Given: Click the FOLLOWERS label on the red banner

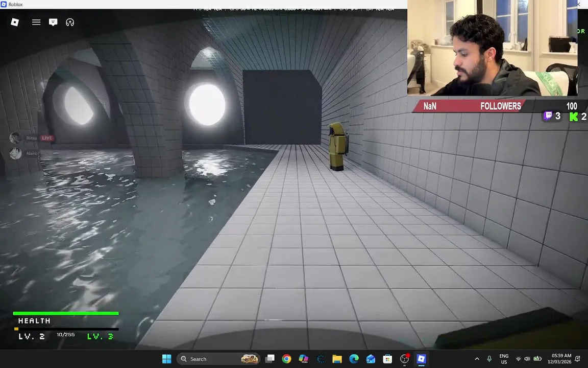Looking at the screenshot, I should (x=501, y=106).
